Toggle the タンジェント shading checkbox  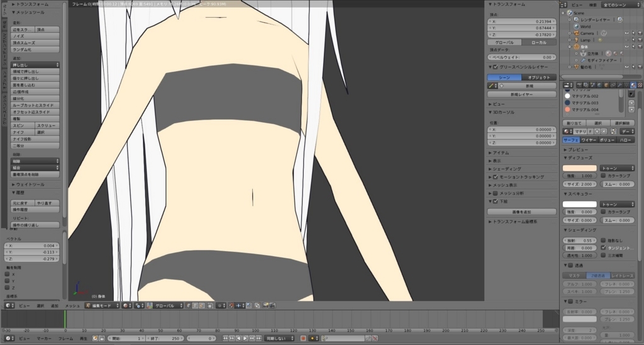tap(603, 247)
